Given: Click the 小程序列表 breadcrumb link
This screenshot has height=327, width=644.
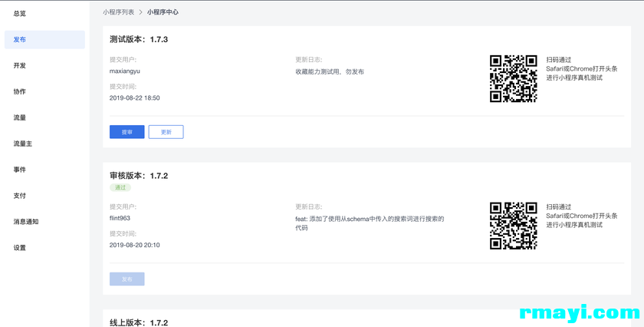Looking at the screenshot, I should point(118,12).
